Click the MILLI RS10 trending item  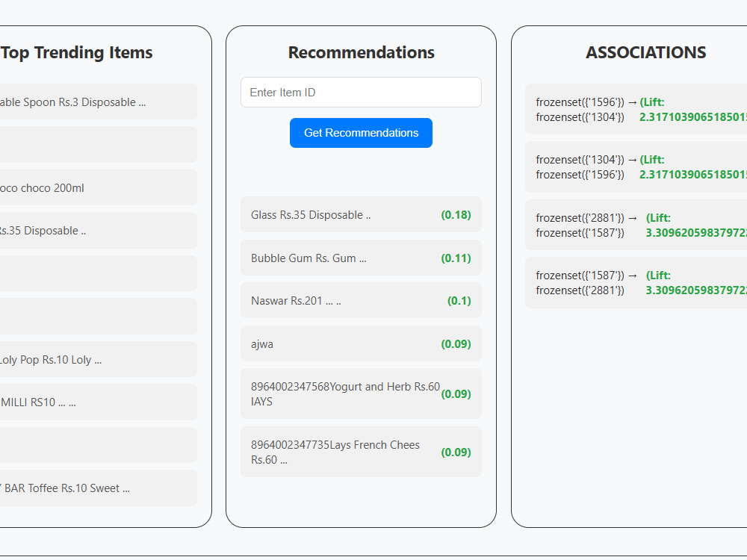pyautogui.click(x=98, y=402)
